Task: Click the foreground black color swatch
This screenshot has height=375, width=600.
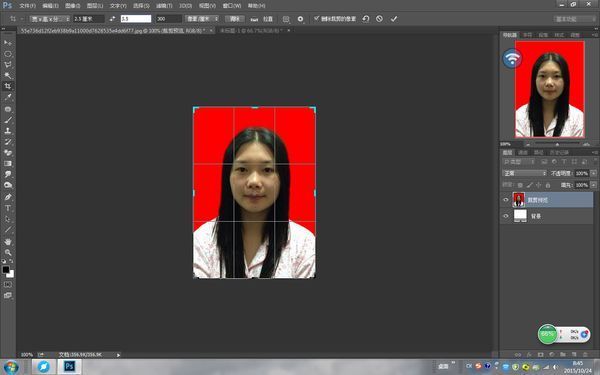Action: click(x=6, y=269)
